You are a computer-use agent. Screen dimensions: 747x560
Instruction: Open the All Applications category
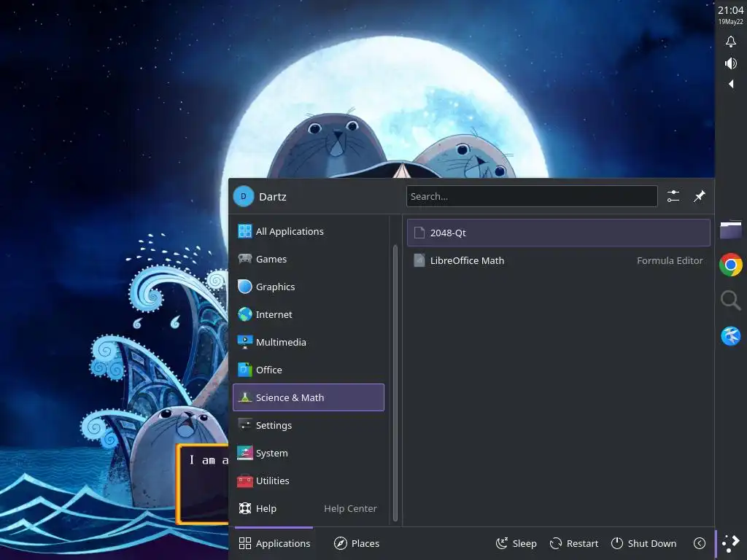[309, 231]
